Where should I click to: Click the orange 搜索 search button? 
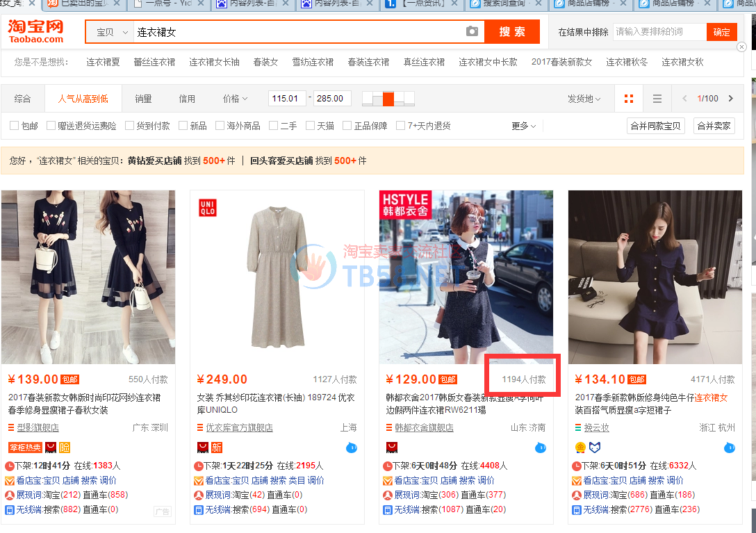(512, 32)
